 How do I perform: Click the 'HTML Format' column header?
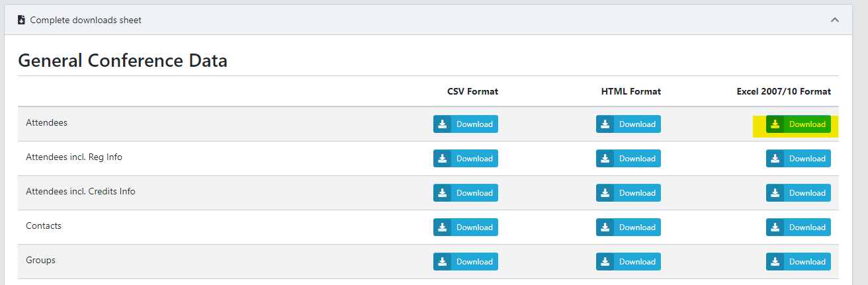tap(631, 91)
